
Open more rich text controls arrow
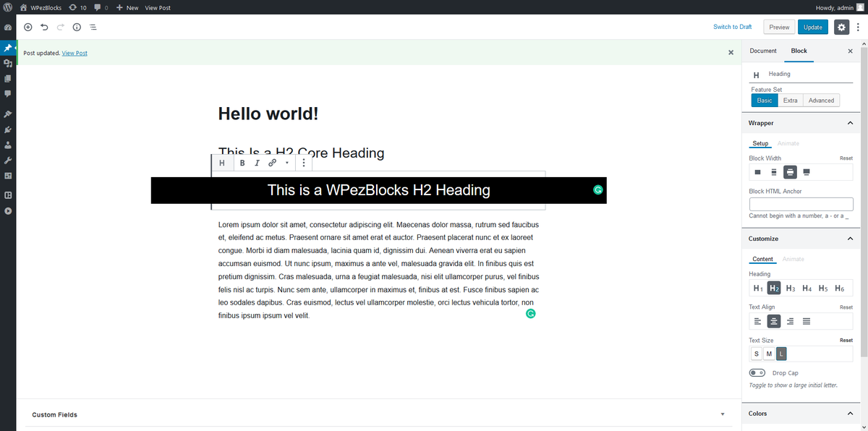(x=286, y=163)
